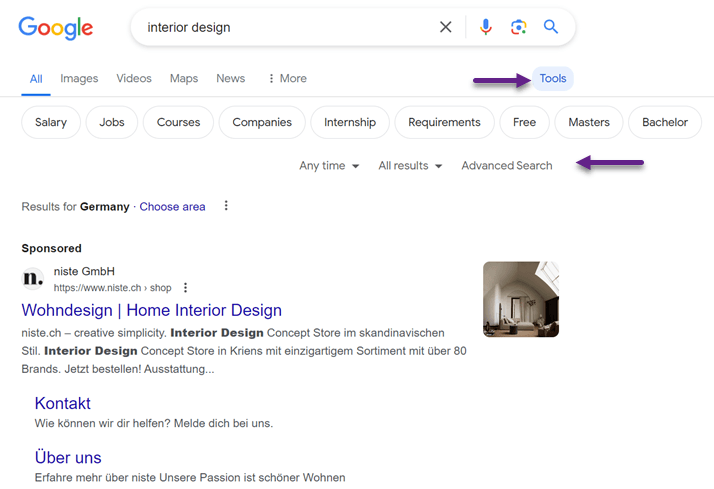Open the More menu

pos(287,78)
